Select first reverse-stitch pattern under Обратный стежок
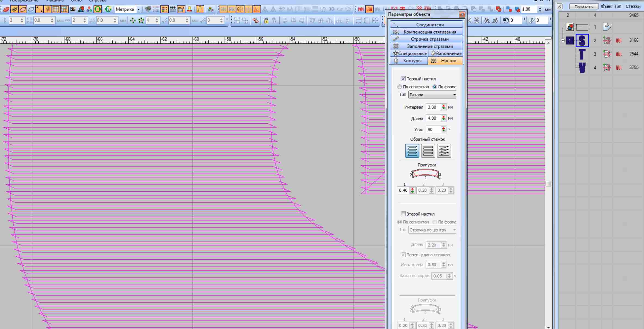The image size is (644, 329). pos(412,151)
